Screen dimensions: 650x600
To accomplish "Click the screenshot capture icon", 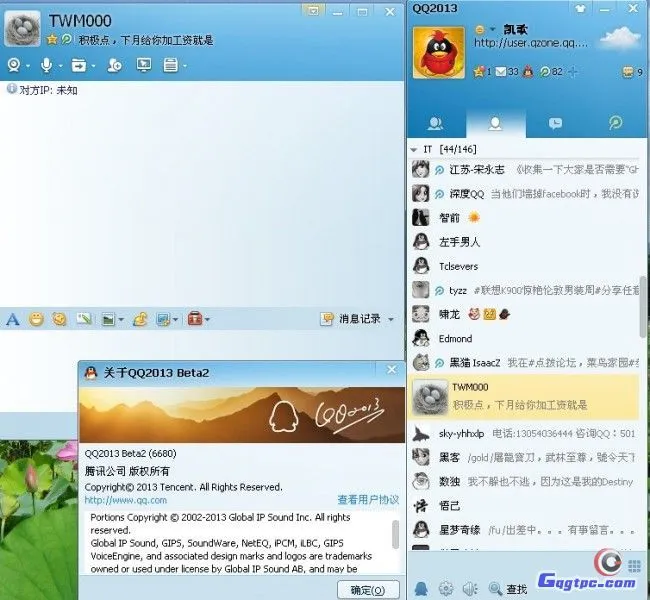I will (163, 319).
